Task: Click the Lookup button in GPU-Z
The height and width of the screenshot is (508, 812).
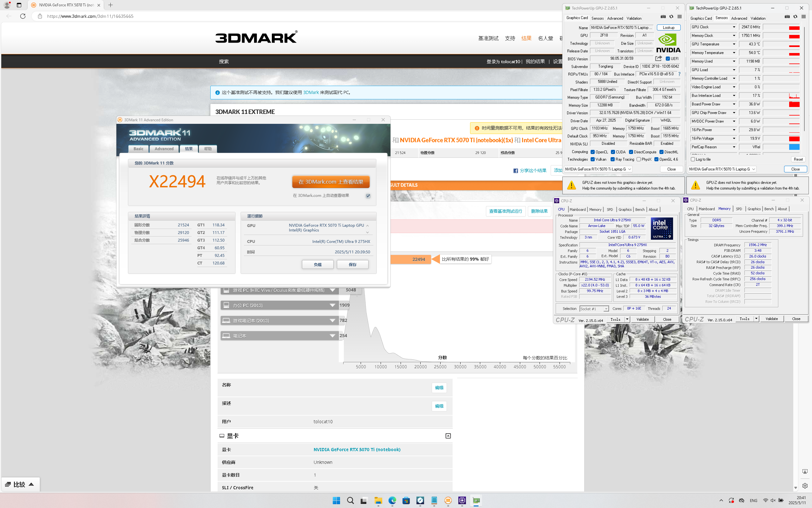Action: 668,28
